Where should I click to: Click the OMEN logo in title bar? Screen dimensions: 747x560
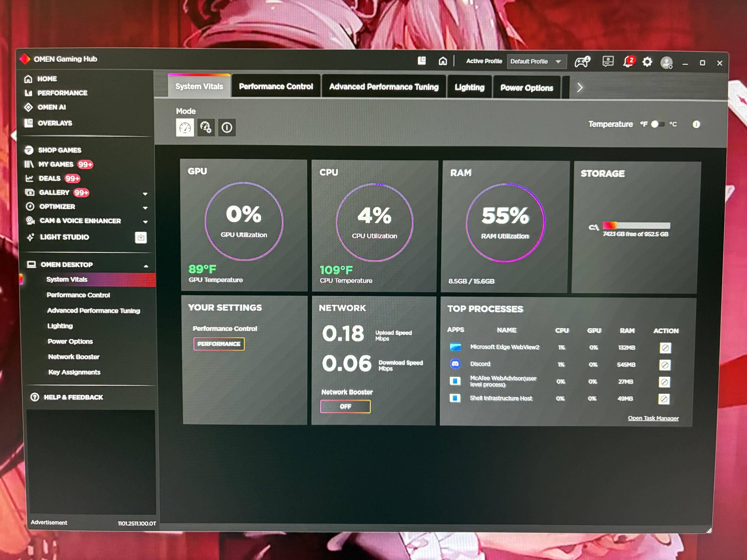(25, 59)
